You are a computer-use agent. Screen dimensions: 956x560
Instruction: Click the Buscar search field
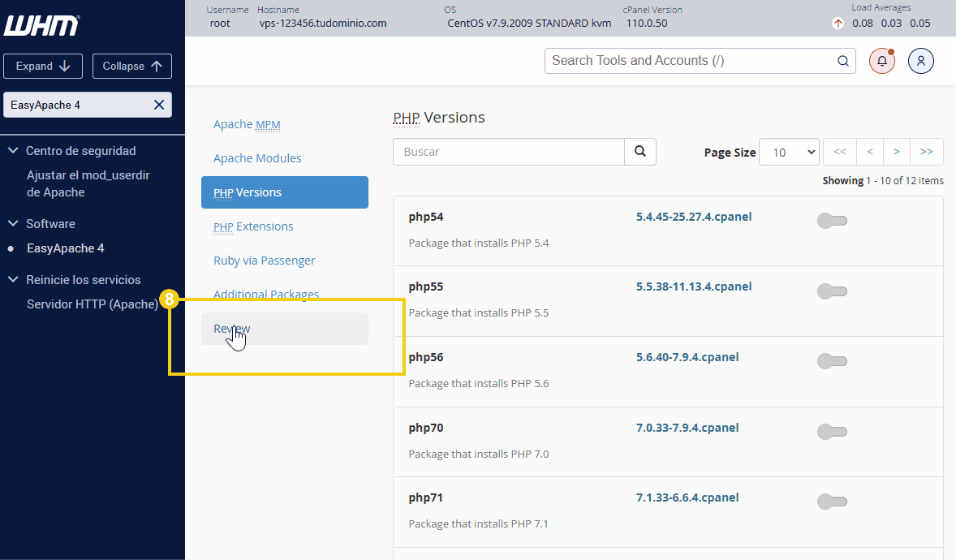point(509,151)
